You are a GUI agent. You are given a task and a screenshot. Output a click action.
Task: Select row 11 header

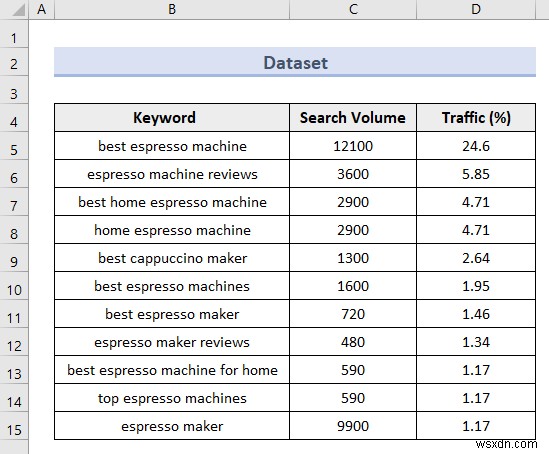(x=14, y=314)
